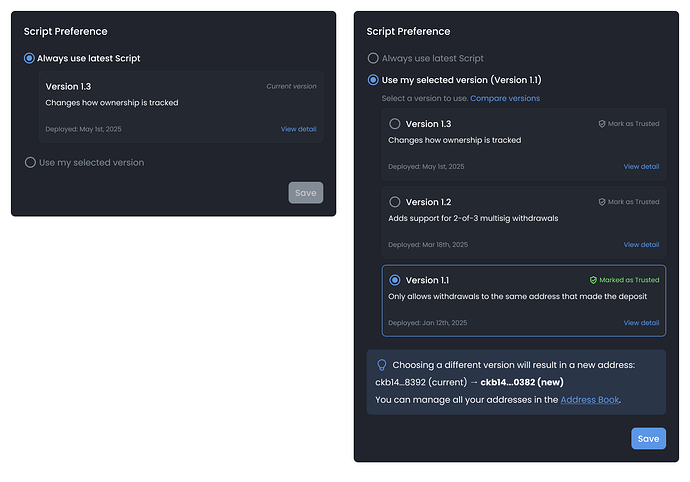This screenshot has height=482, width=690.
Task: Click the selected 'Always use latest Script' radio
Action: (30, 59)
